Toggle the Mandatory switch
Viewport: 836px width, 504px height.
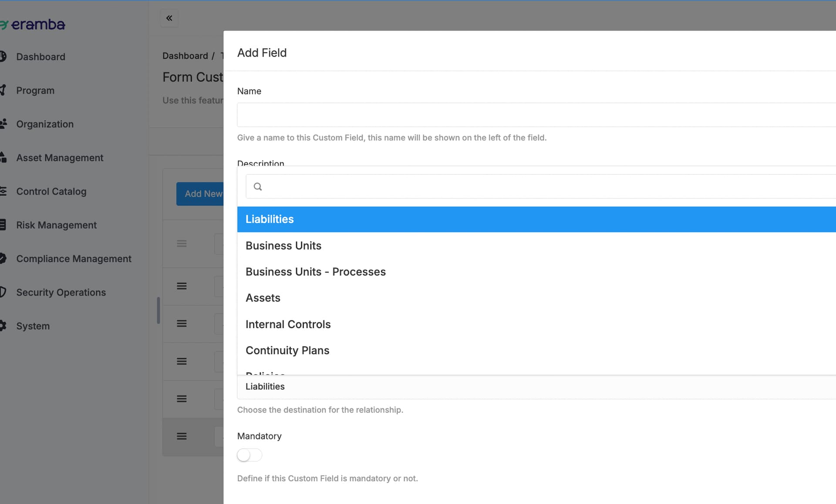tap(249, 455)
